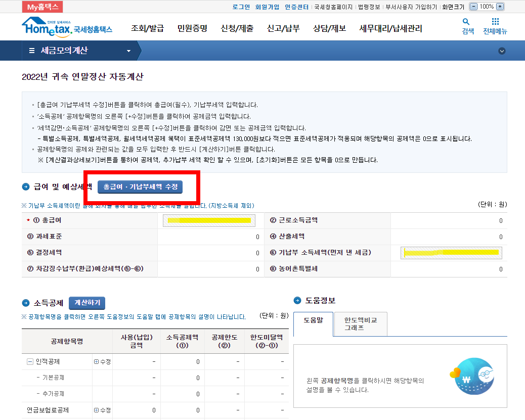Select the 추가공제 row label

53,394
